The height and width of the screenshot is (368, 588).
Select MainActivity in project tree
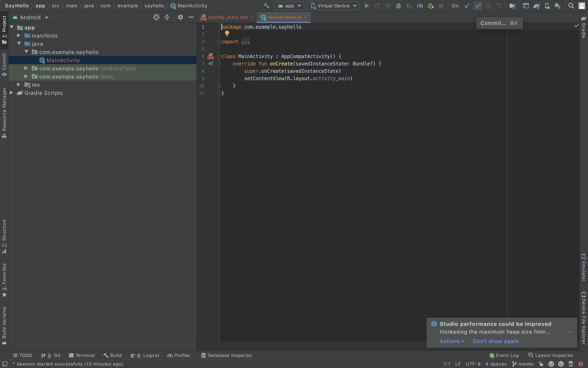tap(63, 60)
